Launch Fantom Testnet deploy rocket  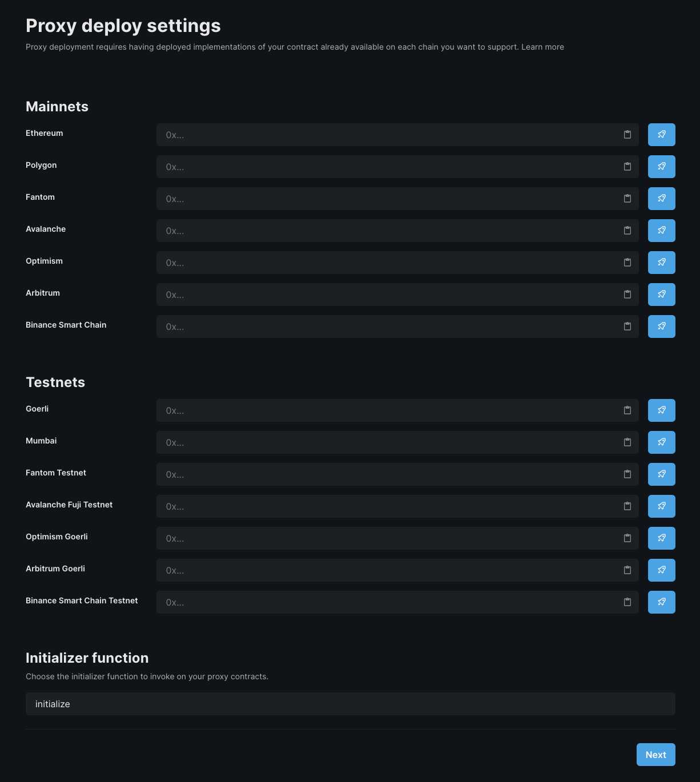(661, 474)
